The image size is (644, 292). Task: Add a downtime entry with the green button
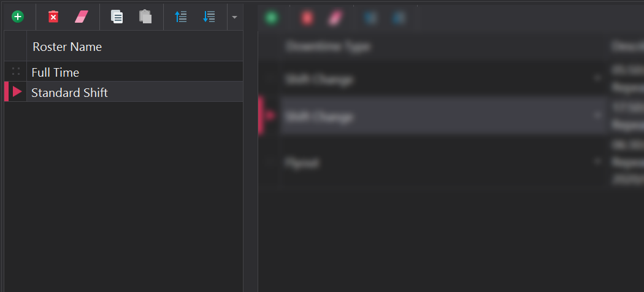tap(271, 18)
